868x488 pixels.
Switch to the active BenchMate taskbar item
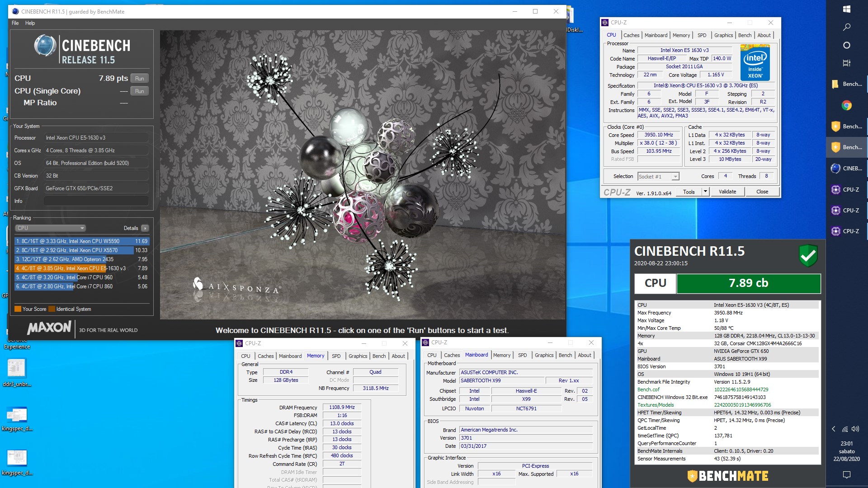click(847, 147)
